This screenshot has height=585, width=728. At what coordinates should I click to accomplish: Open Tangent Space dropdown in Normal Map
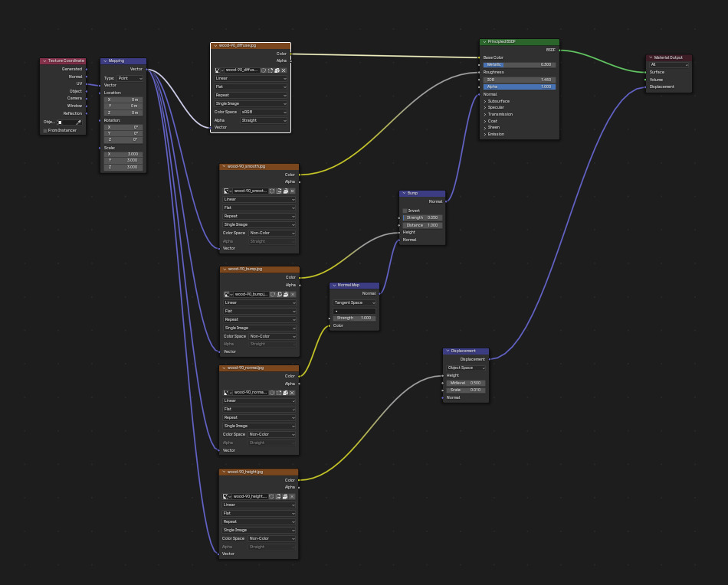[x=355, y=303]
